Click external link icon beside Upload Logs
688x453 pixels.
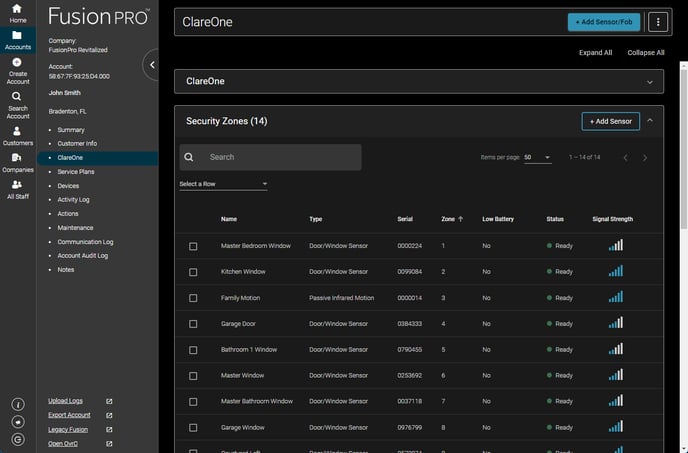(109, 401)
